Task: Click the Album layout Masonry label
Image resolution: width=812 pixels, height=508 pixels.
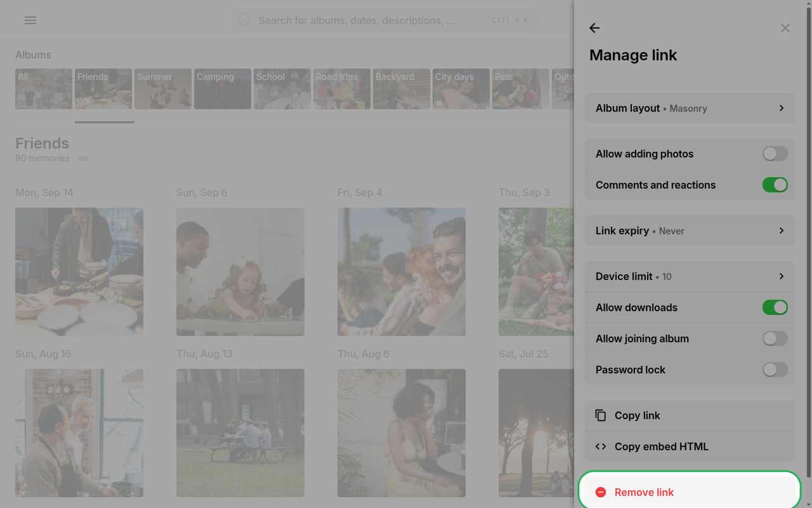Action: point(652,108)
